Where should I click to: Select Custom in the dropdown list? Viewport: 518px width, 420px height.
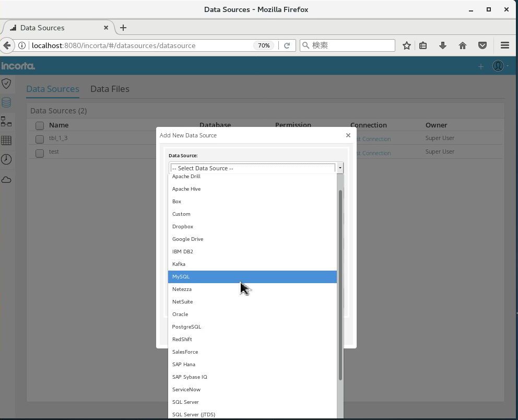tap(252, 214)
